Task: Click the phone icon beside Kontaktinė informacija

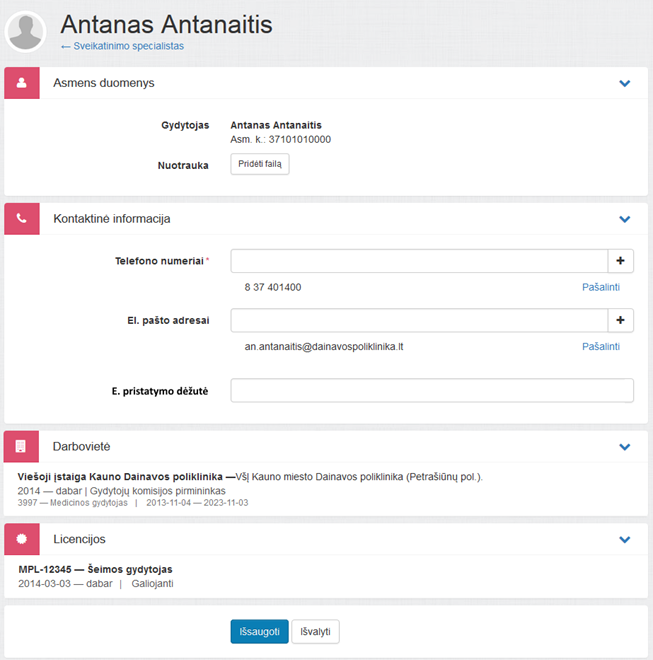Action: tap(22, 219)
